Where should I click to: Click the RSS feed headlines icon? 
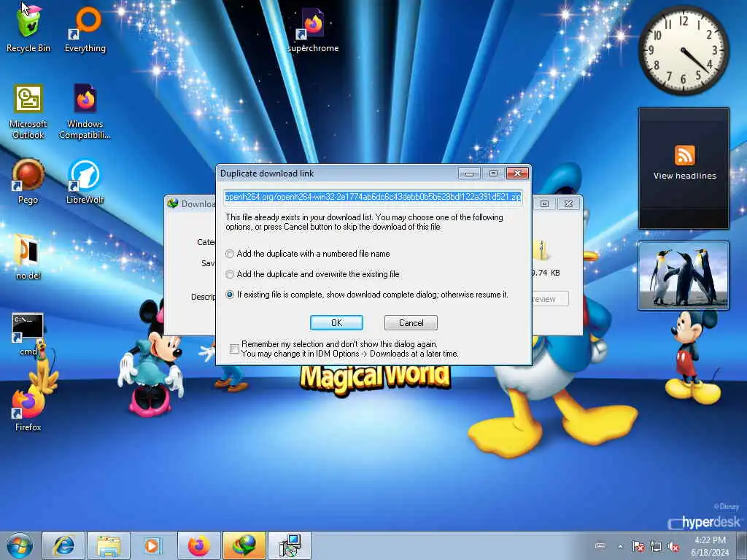point(684,155)
